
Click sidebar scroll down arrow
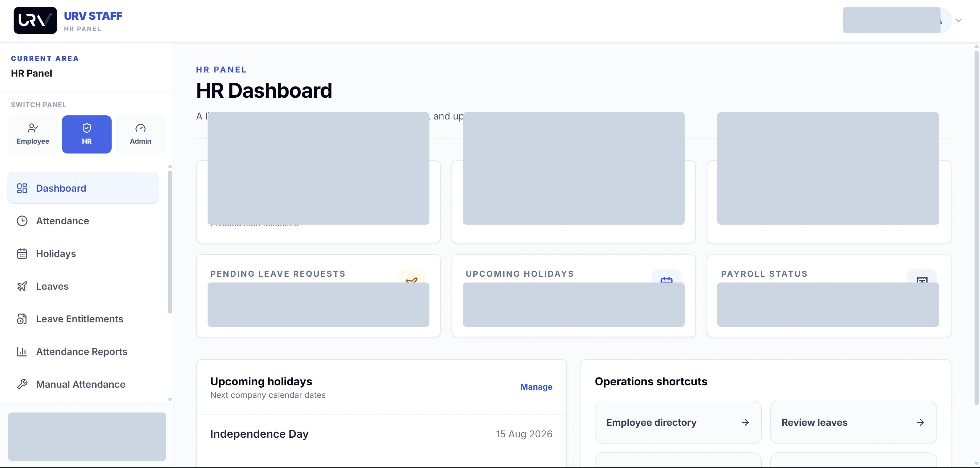(170, 400)
